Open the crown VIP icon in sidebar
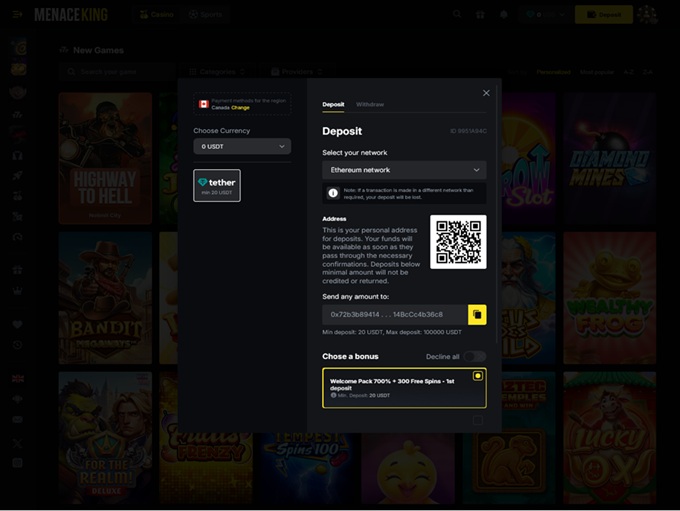This screenshot has width=680, height=511. pos(17,291)
